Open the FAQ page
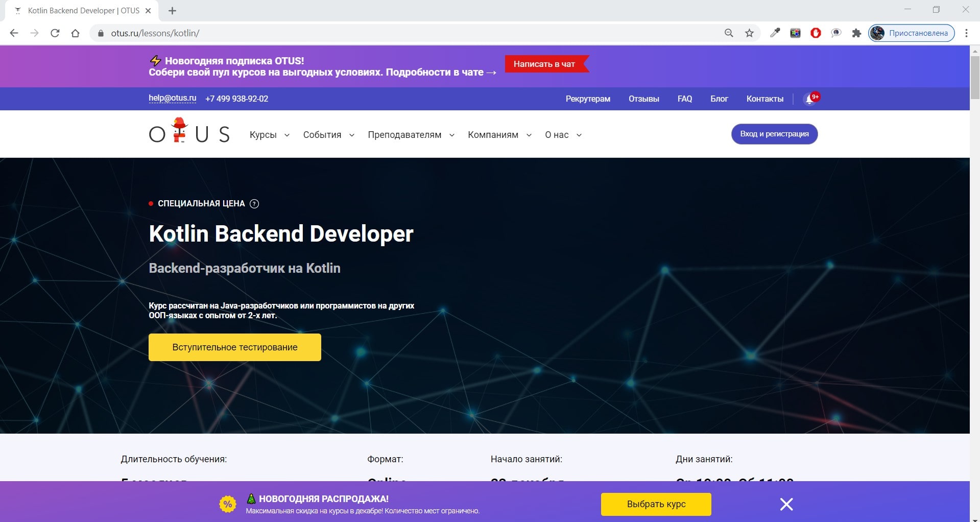The height and width of the screenshot is (522, 980). coord(685,99)
